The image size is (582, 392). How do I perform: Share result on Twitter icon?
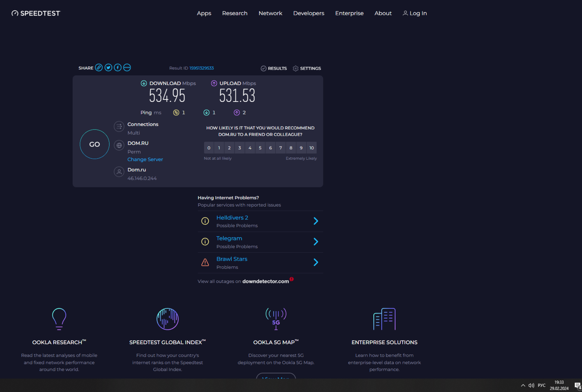pyautogui.click(x=108, y=68)
